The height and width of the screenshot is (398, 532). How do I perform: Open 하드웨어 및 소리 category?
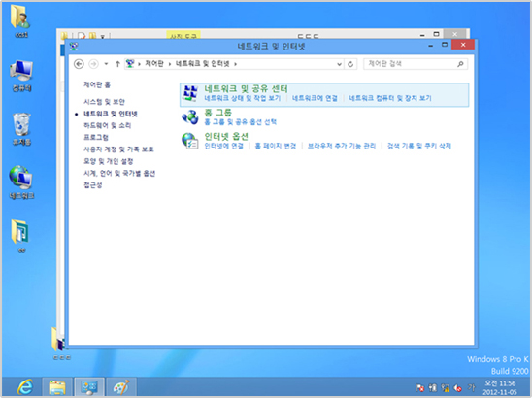click(107, 125)
